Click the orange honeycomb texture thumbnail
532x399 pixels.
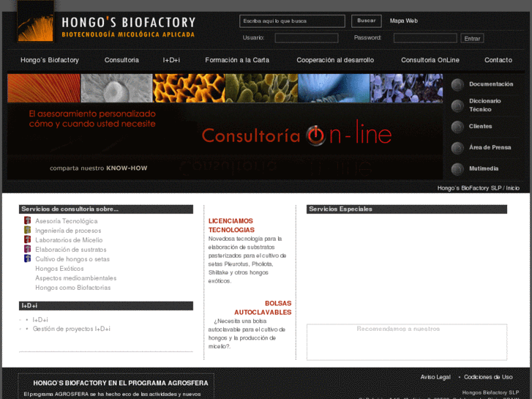(x=189, y=89)
